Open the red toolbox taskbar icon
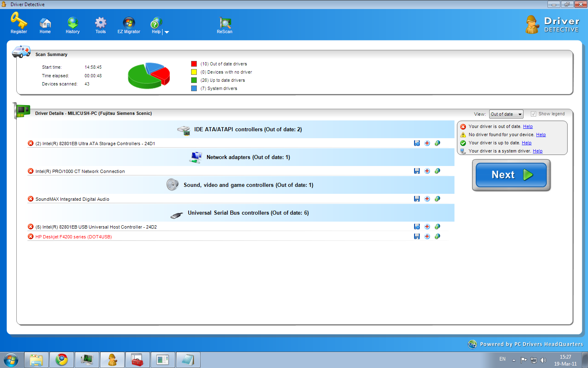The image size is (588, 368). pos(138,360)
